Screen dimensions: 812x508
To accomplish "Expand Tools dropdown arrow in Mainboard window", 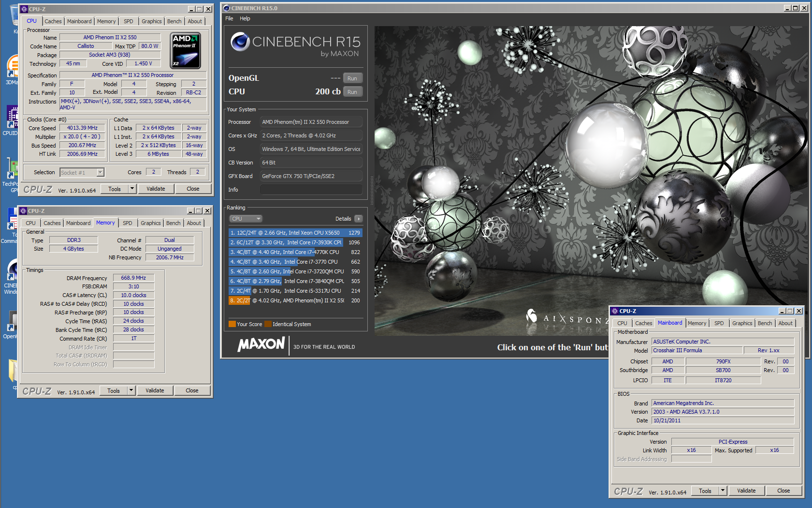I will 723,491.
